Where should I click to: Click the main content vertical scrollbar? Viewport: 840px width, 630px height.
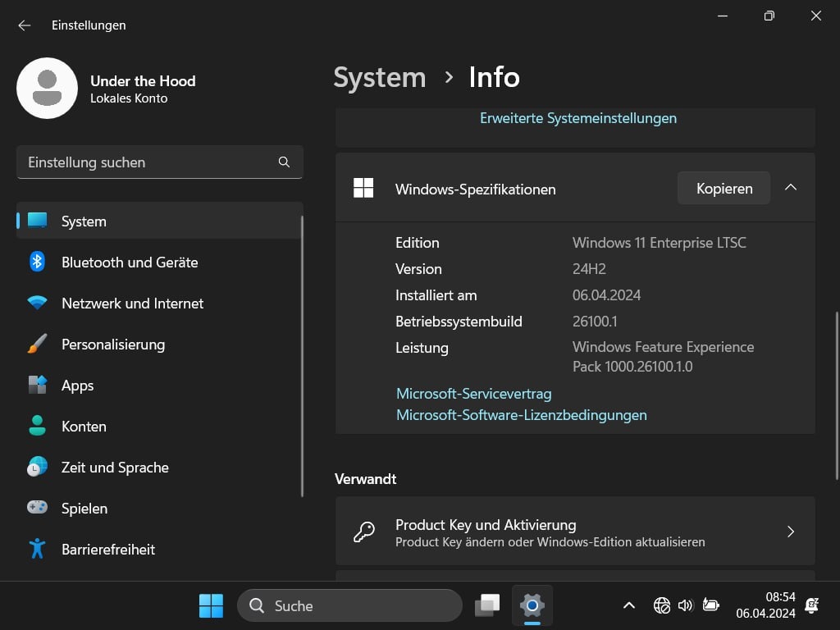836,395
